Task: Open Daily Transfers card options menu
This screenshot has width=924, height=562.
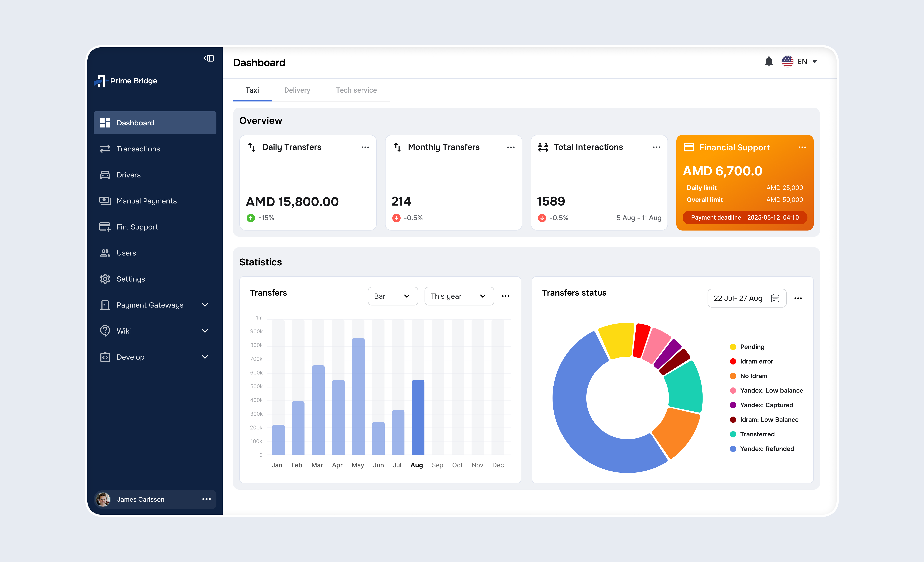Action: pos(365,147)
